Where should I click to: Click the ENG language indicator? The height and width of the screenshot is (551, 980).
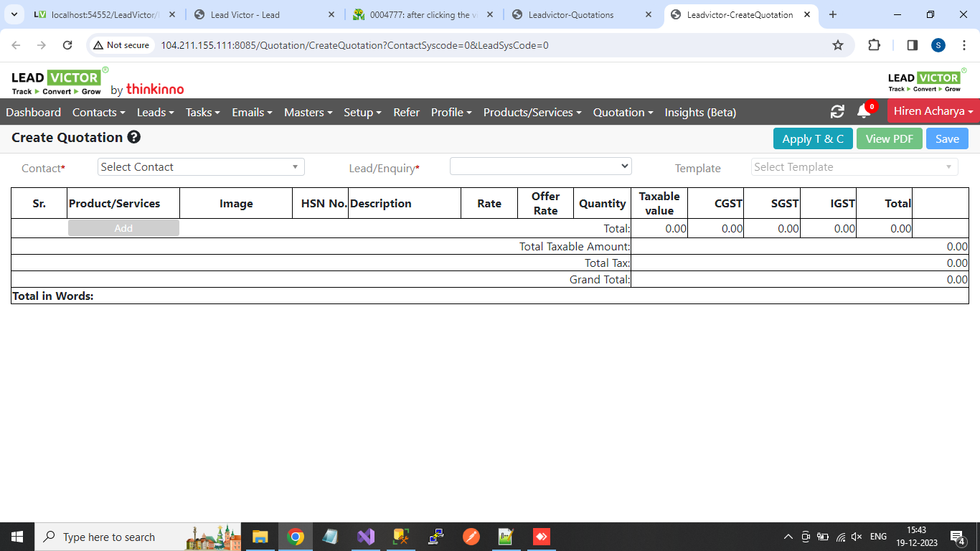pyautogui.click(x=878, y=537)
